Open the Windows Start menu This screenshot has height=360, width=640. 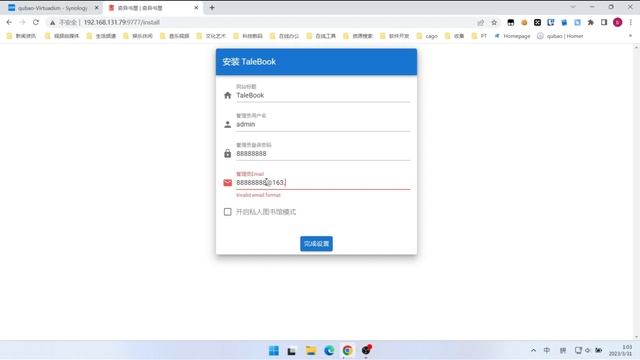click(274, 351)
